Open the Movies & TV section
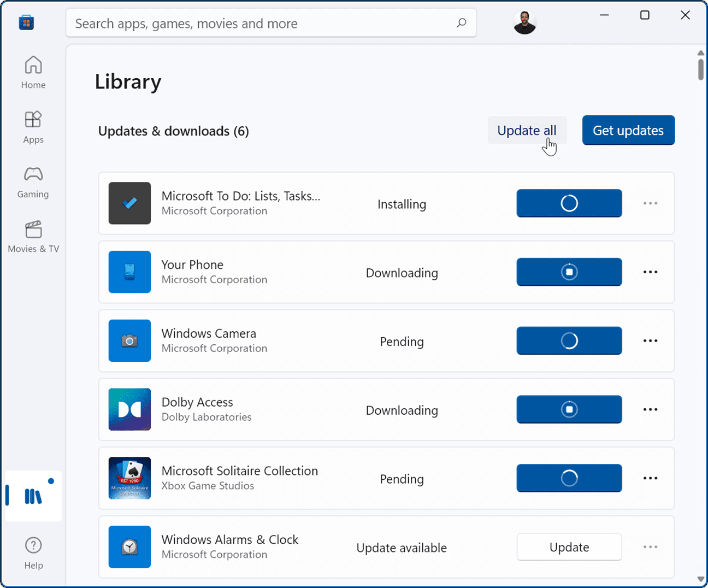 click(33, 236)
